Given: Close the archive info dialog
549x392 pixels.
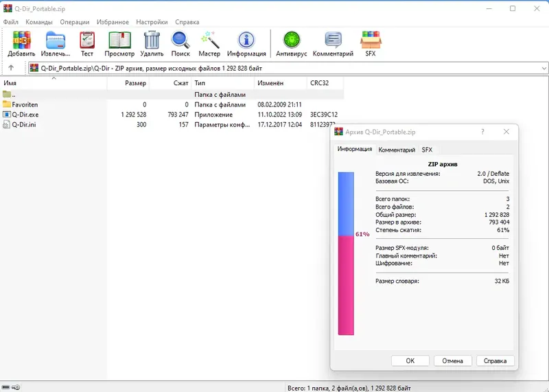Looking at the screenshot, I should point(506,132).
